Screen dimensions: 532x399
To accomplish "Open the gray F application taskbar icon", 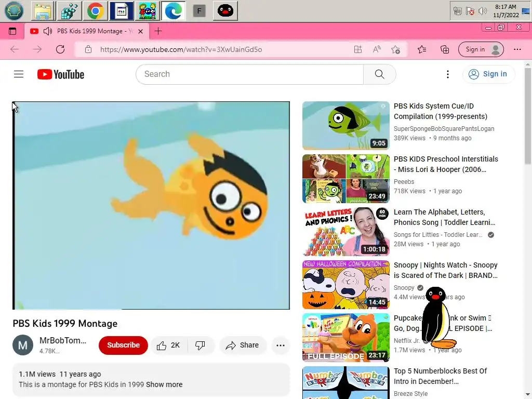I will (x=199, y=11).
